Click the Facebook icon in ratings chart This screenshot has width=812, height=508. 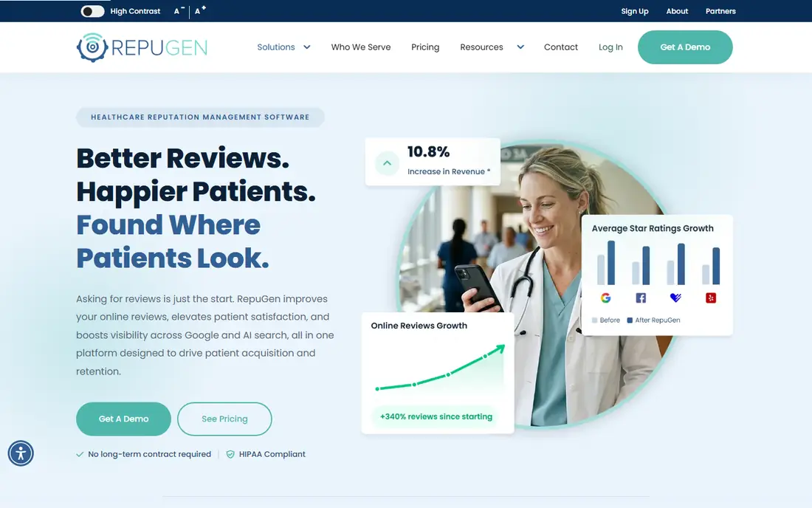pos(641,298)
